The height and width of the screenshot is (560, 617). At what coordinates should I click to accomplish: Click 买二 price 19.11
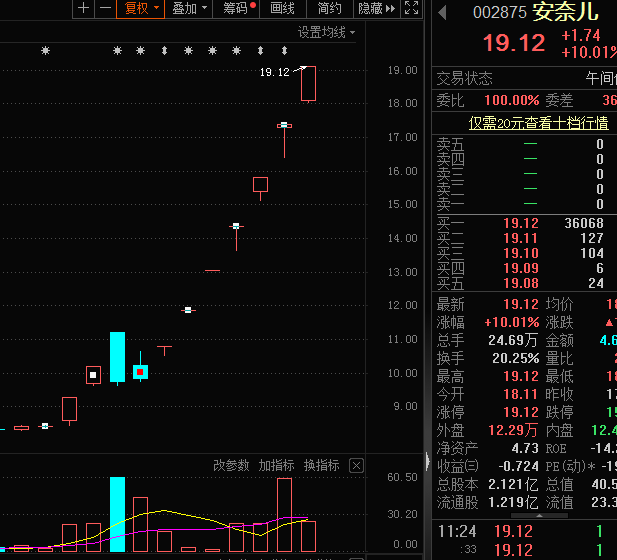[x=521, y=238]
